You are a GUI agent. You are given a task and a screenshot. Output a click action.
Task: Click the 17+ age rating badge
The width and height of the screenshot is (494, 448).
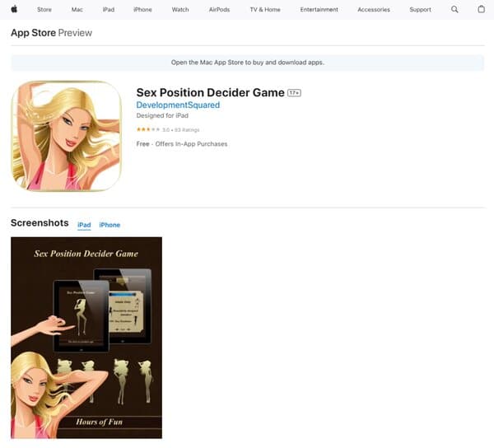[x=294, y=93]
